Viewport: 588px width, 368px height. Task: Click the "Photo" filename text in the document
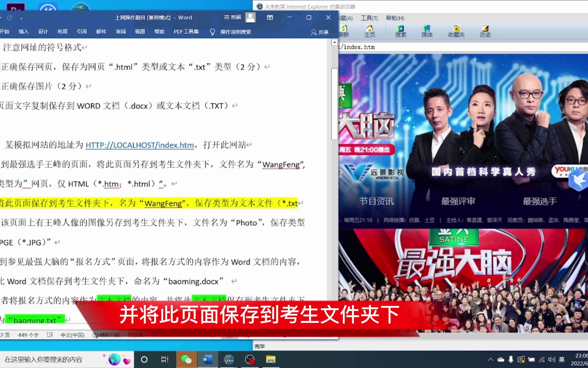(246, 223)
